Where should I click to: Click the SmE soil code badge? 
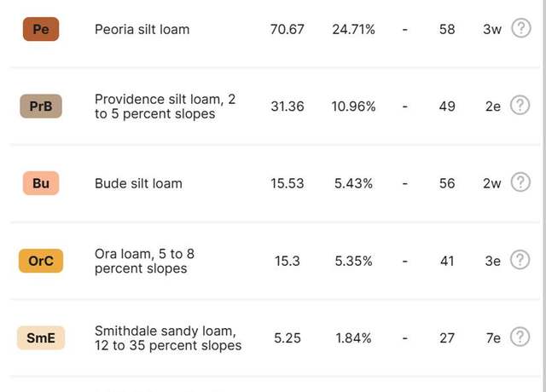41,337
